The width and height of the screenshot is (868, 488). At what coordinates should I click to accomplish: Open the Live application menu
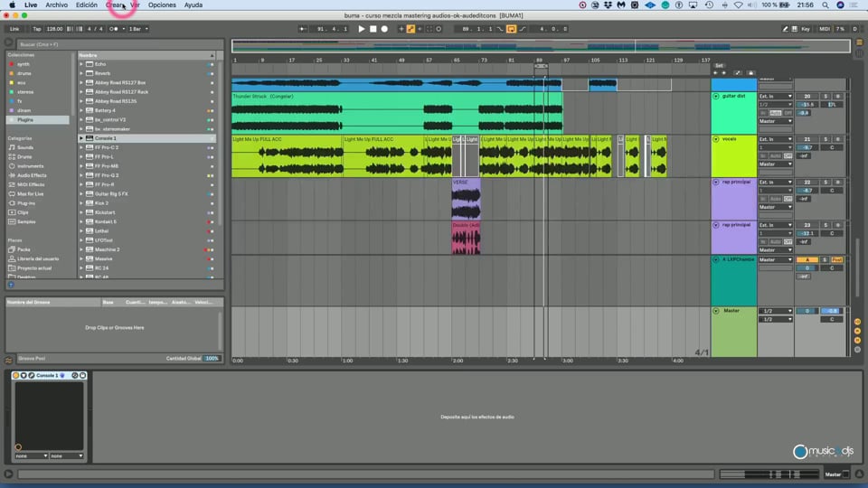[x=31, y=5]
